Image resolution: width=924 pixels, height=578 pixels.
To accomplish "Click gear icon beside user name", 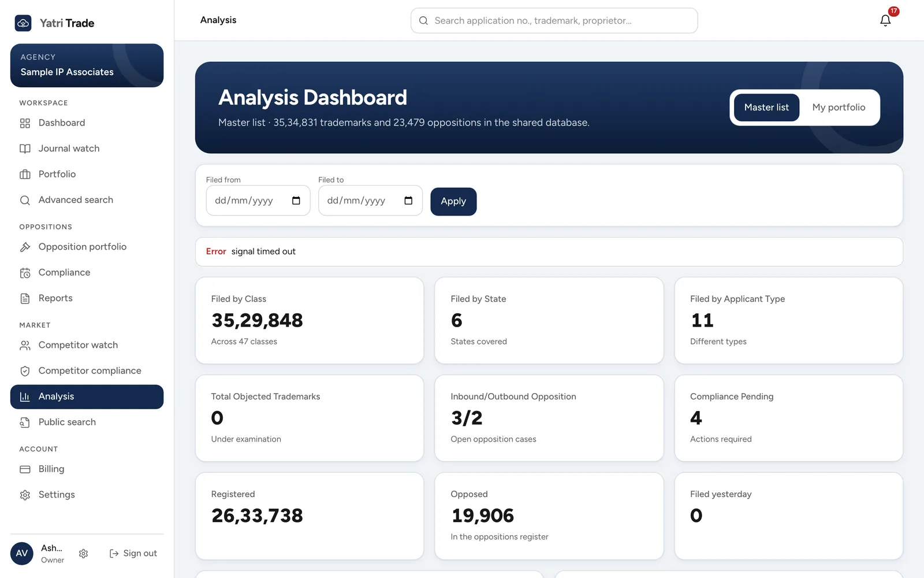I will 83,554.
